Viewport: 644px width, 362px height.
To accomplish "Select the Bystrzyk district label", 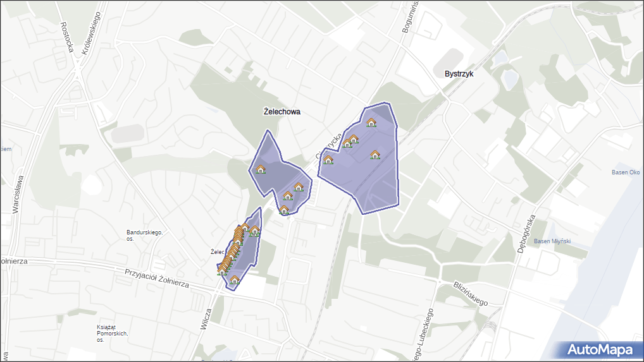I will (x=459, y=74).
